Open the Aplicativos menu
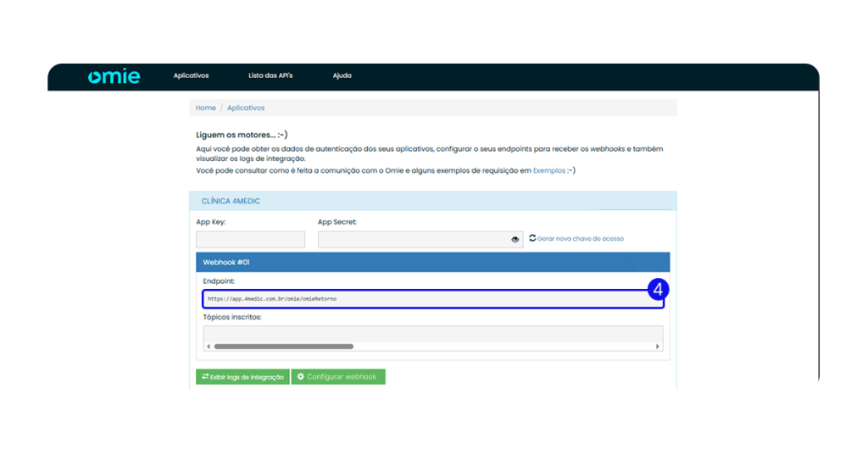This screenshot has width=868, height=455. click(x=191, y=76)
